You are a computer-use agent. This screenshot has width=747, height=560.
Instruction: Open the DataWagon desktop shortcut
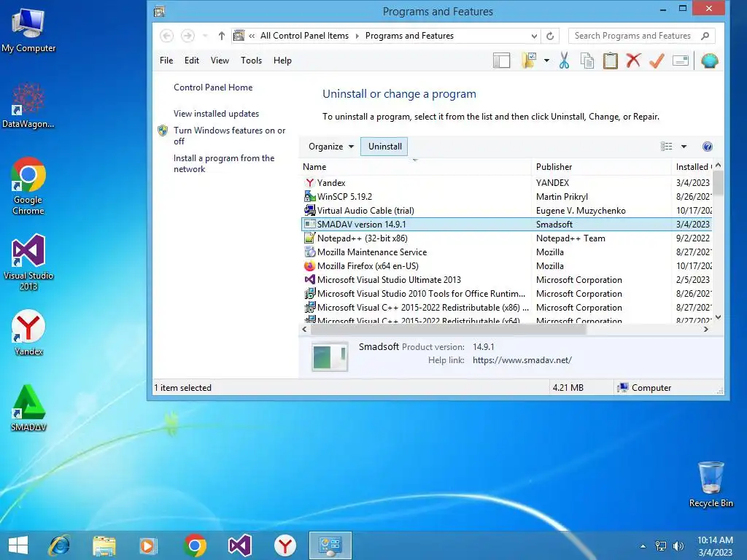pyautogui.click(x=28, y=106)
